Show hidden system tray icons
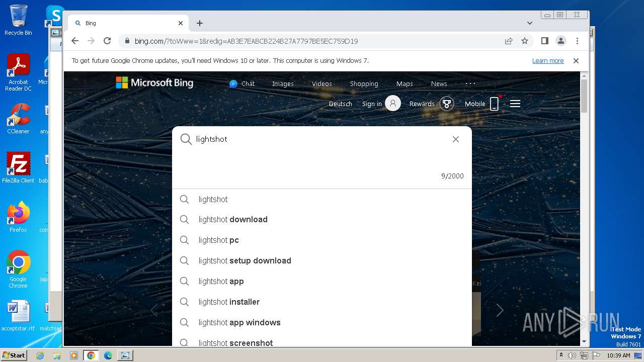 (561, 355)
